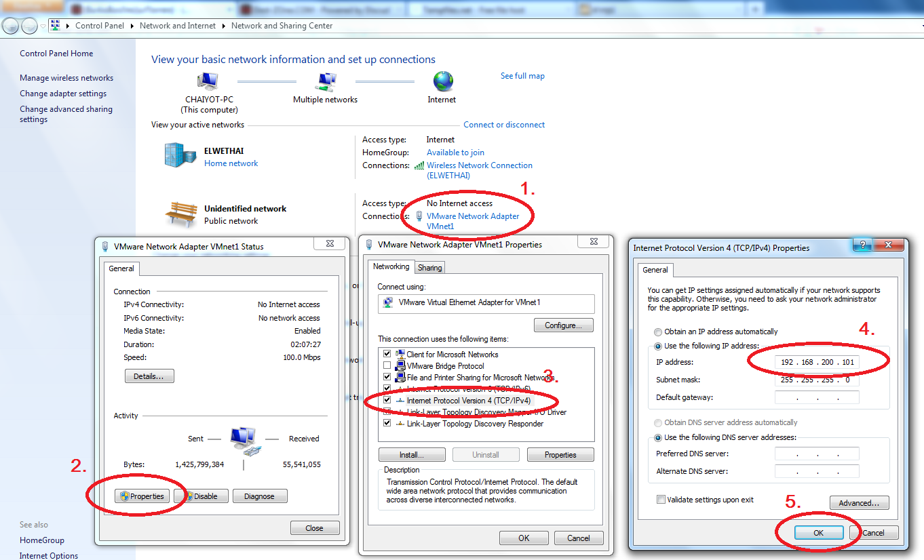Click Configure for the VMware adapter
The image size is (924, 560).
tap(564, 325)
